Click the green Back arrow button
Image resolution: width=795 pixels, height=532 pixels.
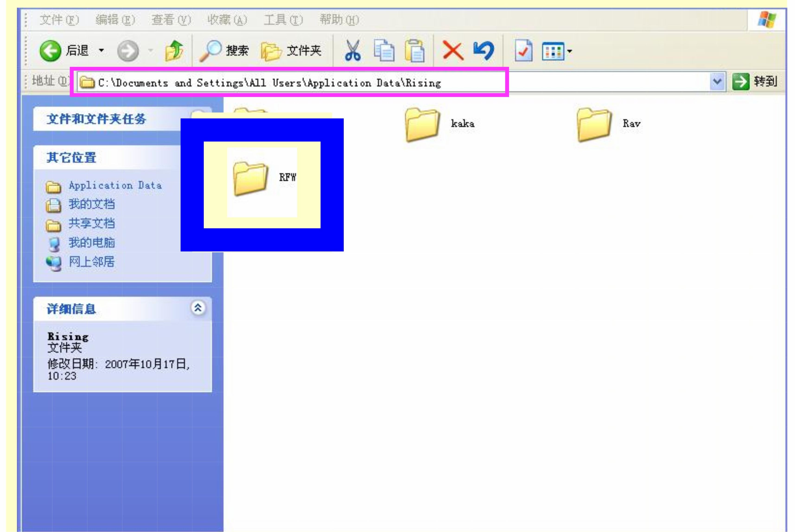pyautogui.click(x=51, y=51)
